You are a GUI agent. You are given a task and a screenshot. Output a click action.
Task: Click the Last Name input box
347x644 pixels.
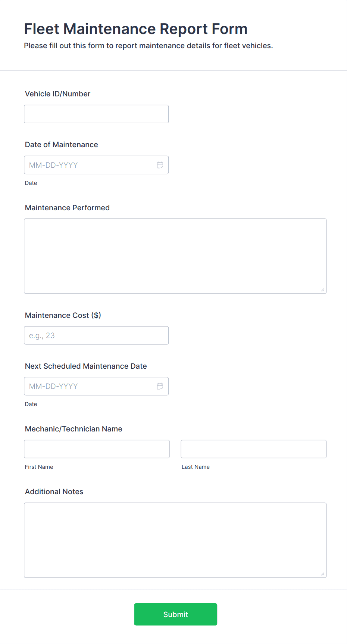[x=253, y=449]
